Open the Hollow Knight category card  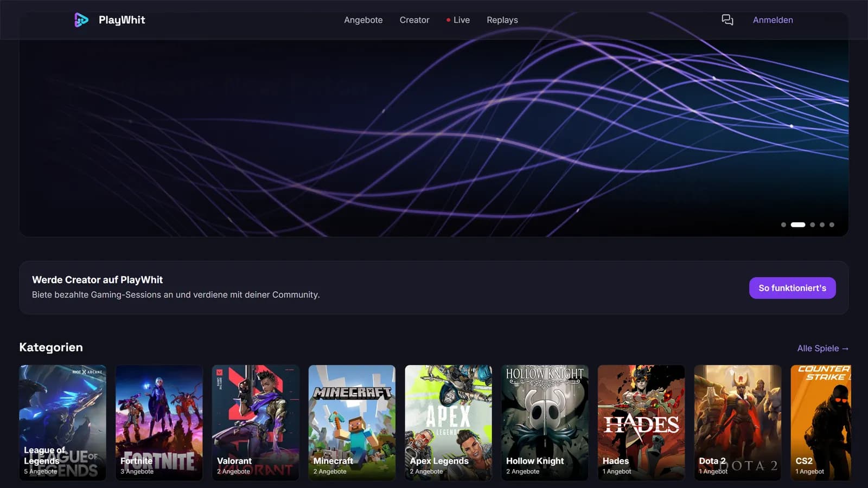click(x=545, y=422)
